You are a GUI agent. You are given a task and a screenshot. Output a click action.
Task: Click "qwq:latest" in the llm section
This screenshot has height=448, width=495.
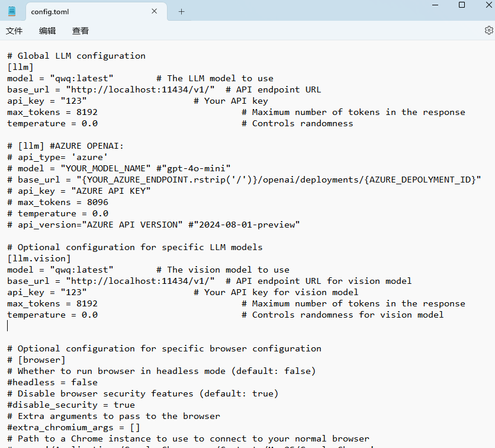[x=82, y=78]
